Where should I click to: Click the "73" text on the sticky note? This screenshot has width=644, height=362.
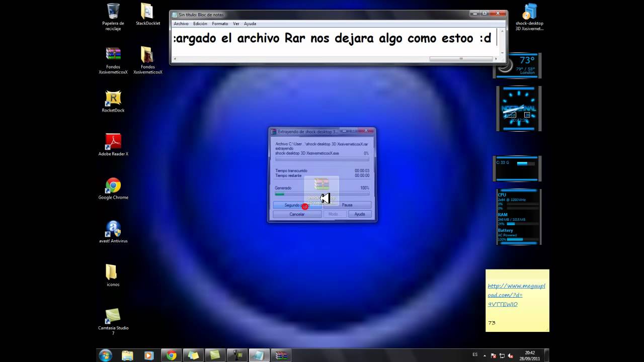pyautogui.click(x=492, y=323)
